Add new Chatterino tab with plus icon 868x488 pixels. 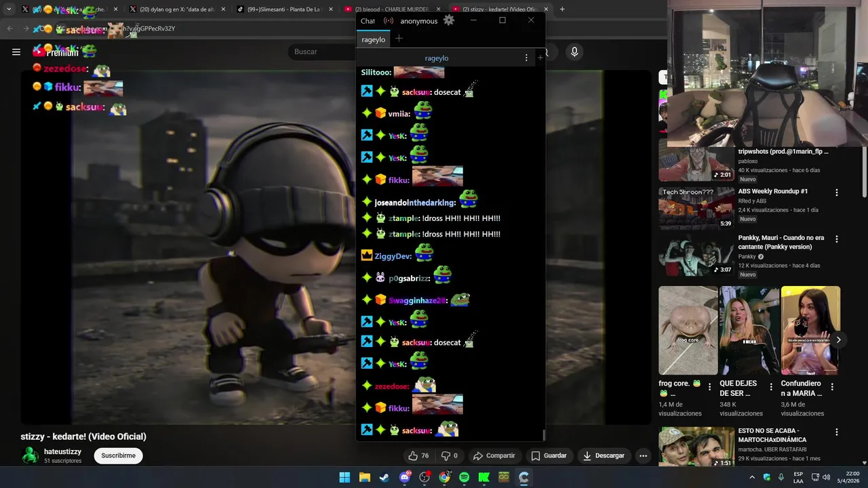click(x=399, y=39)
